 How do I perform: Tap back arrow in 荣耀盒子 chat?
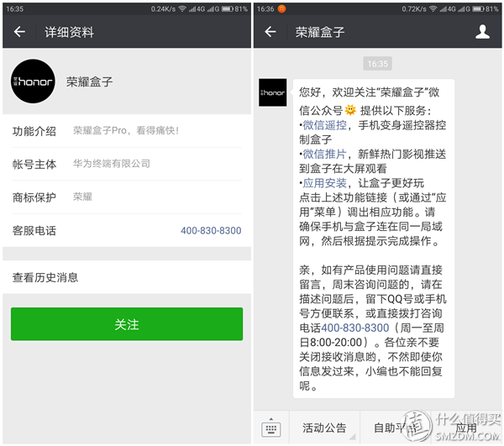pyautogui.click(x=270, y=31)
